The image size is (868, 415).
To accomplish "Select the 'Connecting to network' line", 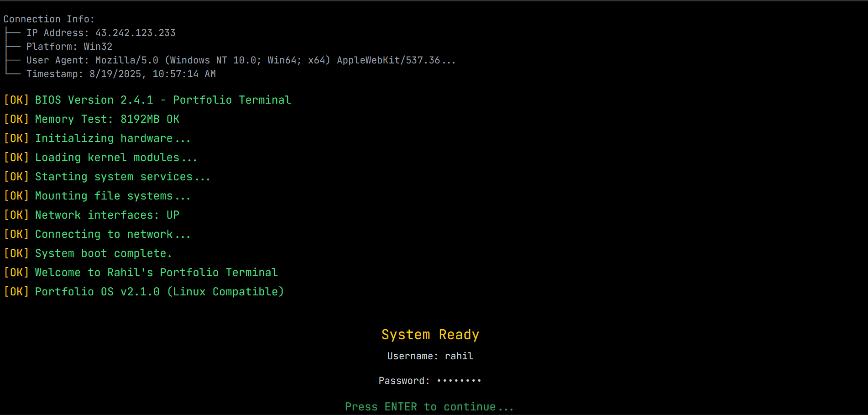I will coord(97,234).
